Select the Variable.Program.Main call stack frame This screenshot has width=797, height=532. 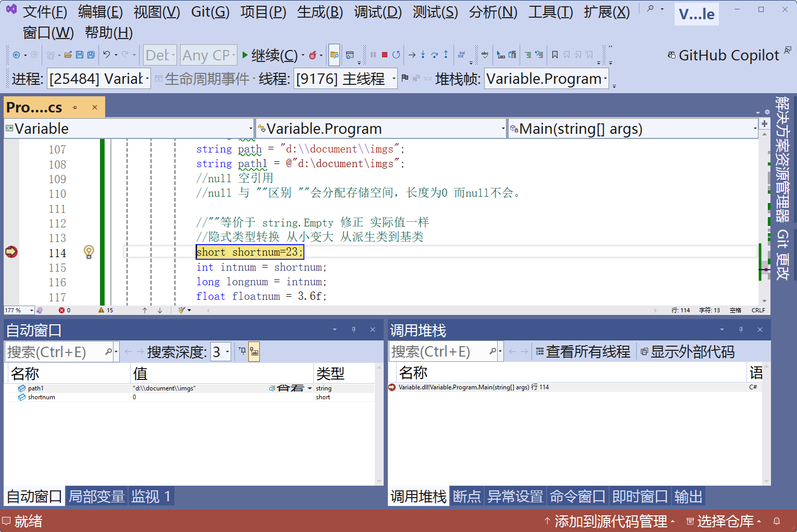pyautogui.click(x=575, y=387)
